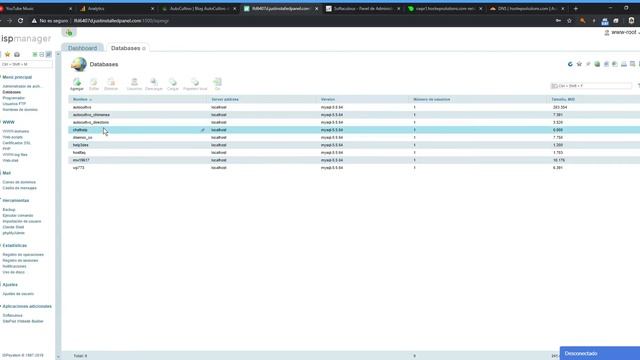Click the favorite star icon in Databases header
The width and height of the screenshot is (640, 360).
(x=579, y=64)
